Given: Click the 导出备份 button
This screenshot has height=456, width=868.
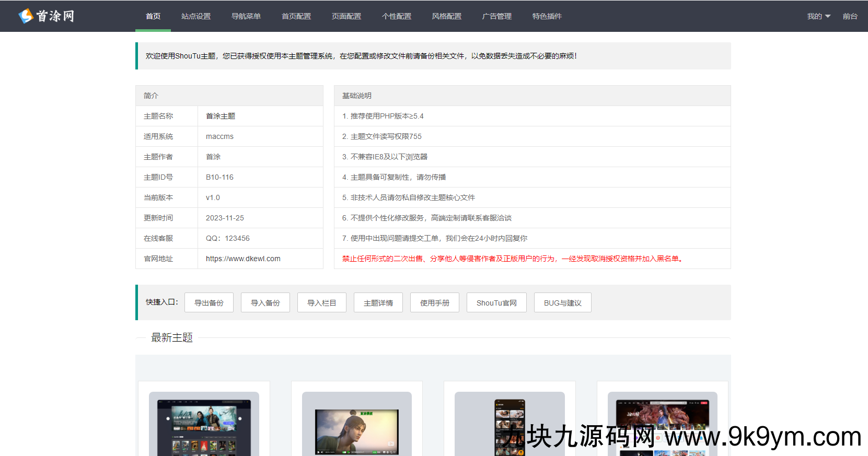Looking at the screenshot, I should tap(209, 303).
